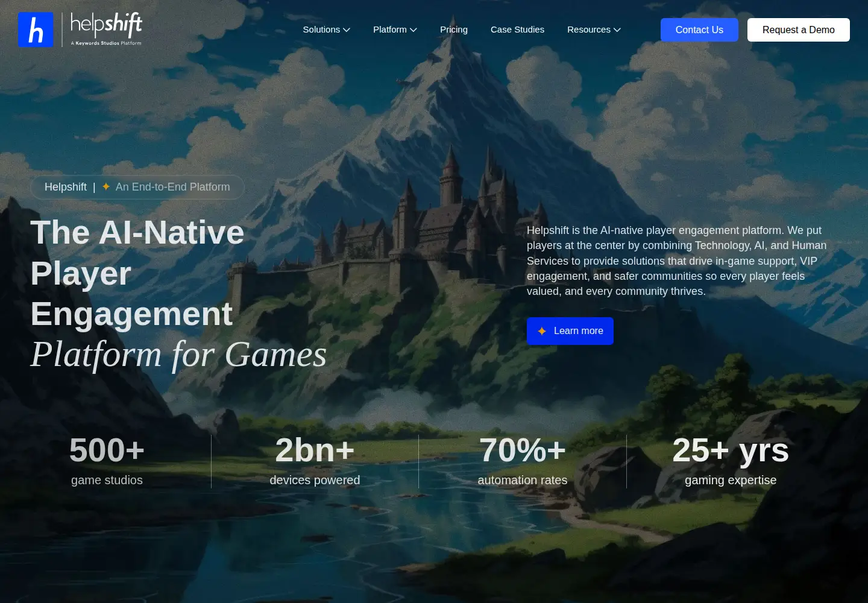Click the 'A Keywords Studios Platform' tagline
Image resolution: width=868 pixels, height=603 pixels.
[106, 43]
